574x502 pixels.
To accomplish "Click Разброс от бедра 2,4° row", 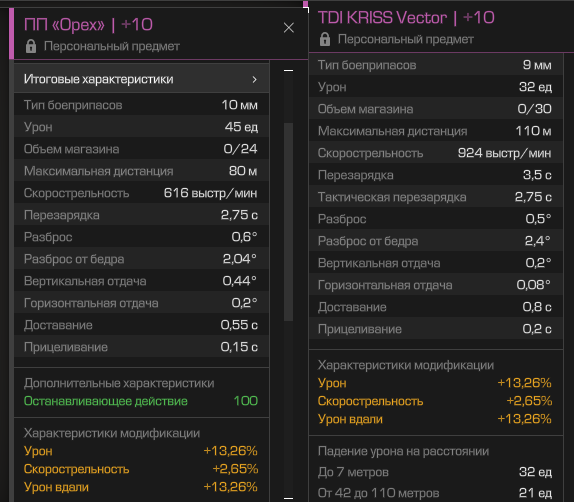I will coord(436,241).
